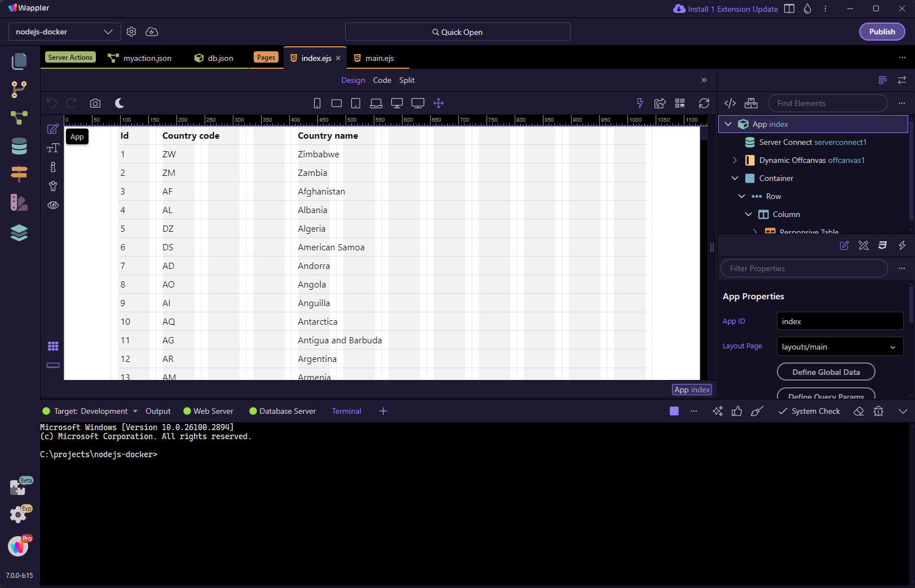Switch to Code view
Image resolution: width=915 pixels, height=588 pixels.
pos(382,80)
